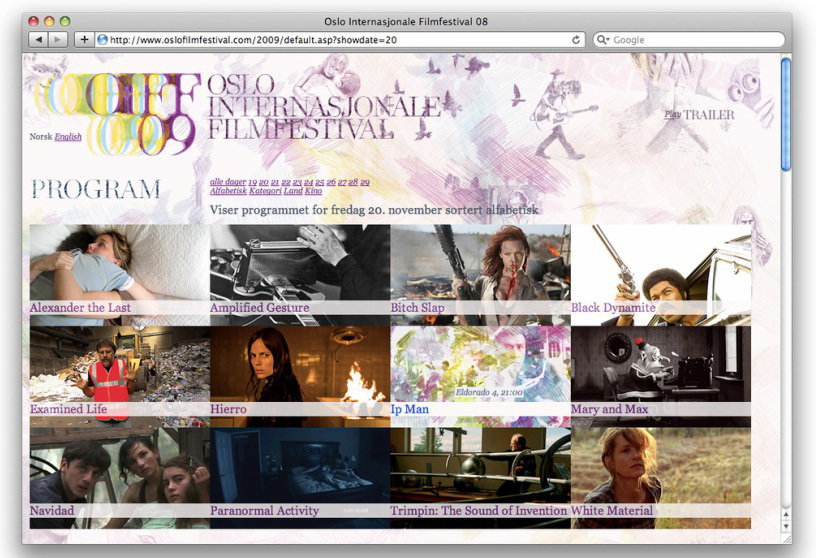Select day 29 in the program
Image resolution: width=816 pixels, height=558 pixels.
tap(365, 182)
